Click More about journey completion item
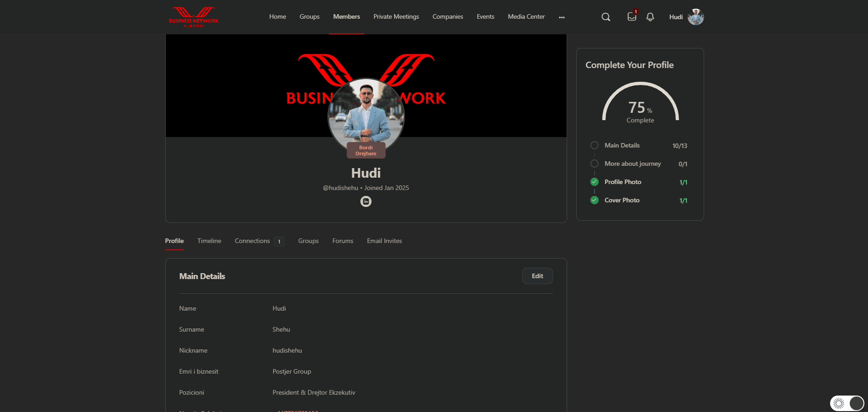 [633, 164]
